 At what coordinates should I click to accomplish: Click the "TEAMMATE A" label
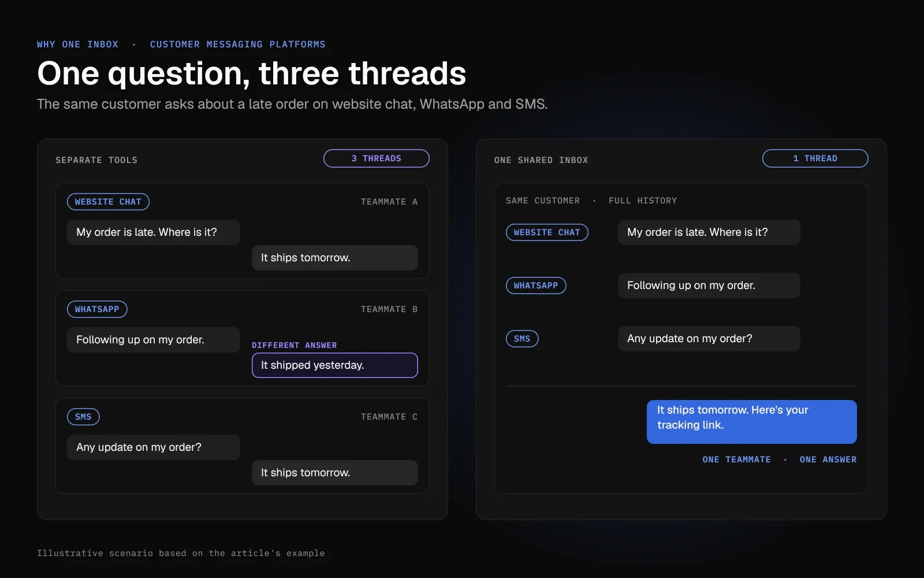coord(389,202)
